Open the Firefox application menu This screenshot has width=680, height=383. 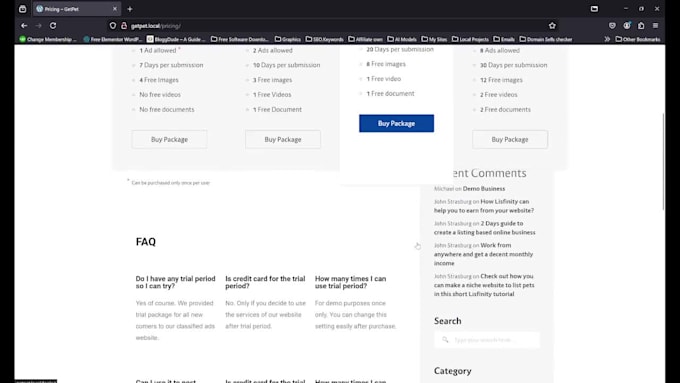point(655,26)
